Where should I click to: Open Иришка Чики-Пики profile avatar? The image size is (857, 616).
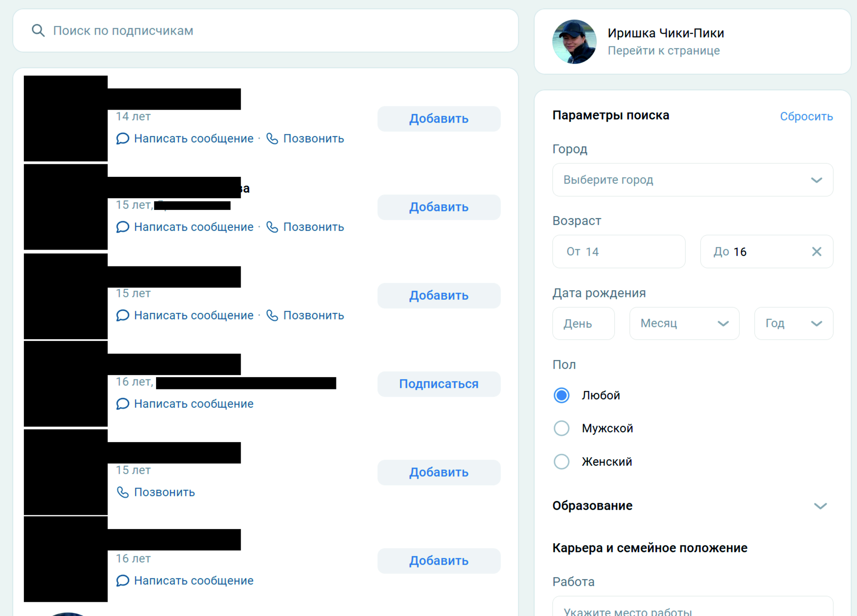(x=574, y=42)
